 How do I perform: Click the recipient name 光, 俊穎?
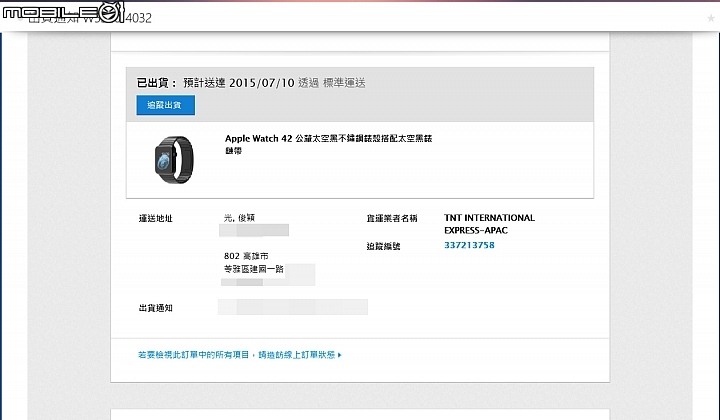point(239,218)
